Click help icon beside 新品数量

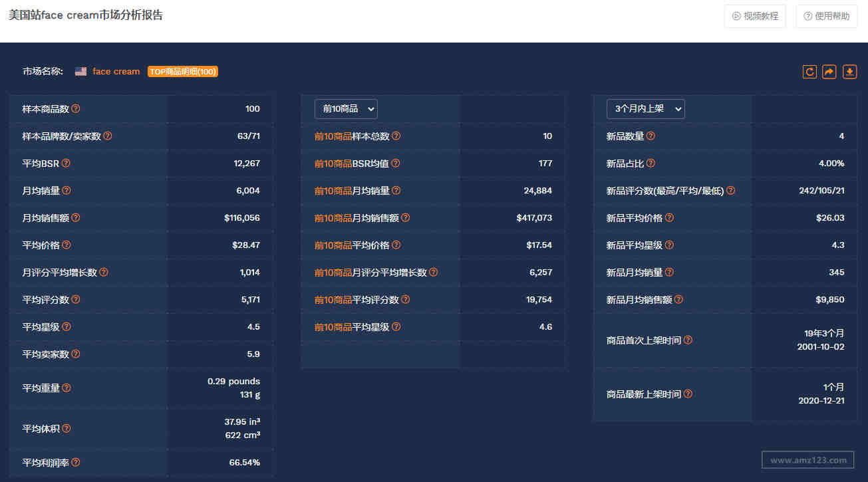pos(651,136)
